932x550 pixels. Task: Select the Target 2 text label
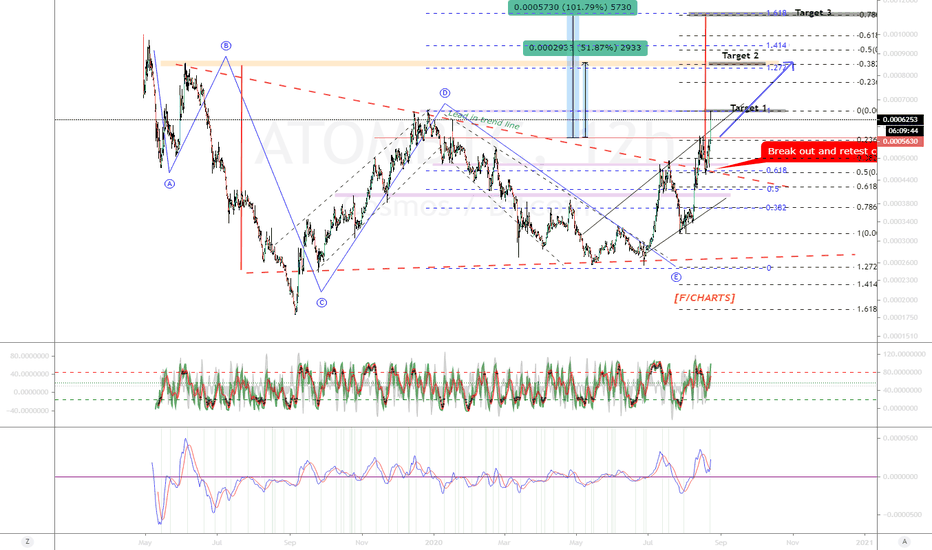coord(740,55)
